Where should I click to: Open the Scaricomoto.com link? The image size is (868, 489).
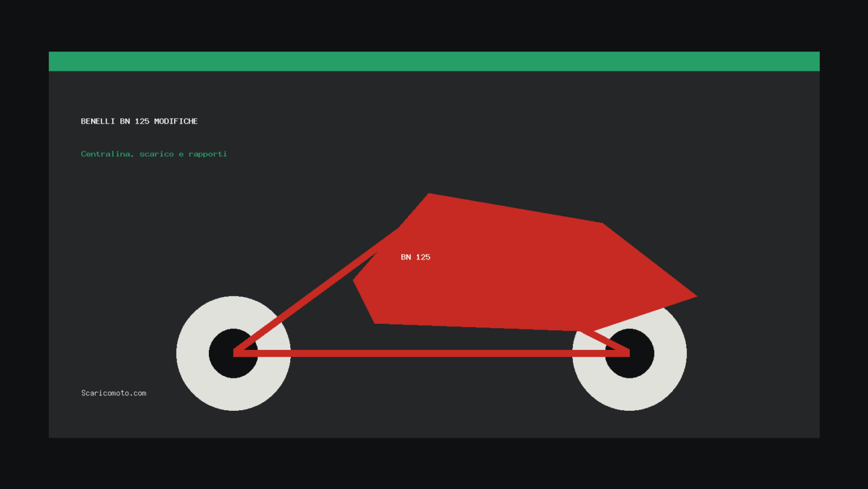click(x=113, y=393)
